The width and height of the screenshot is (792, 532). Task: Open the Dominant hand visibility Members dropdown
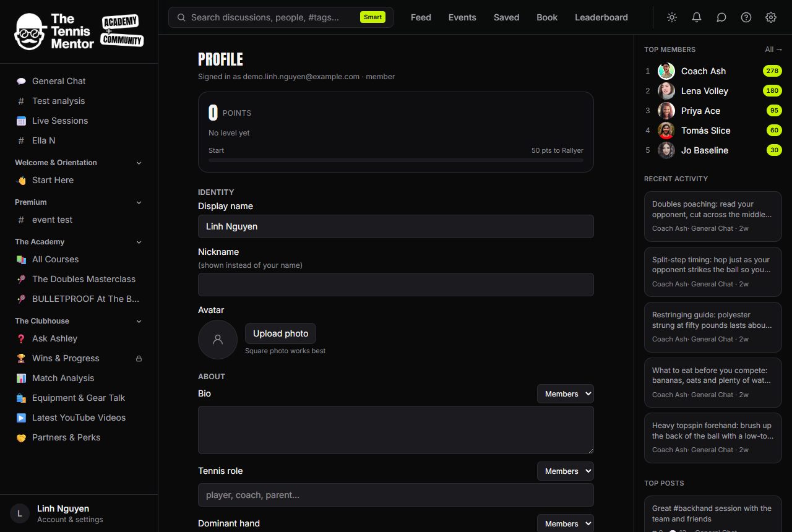[565, 523]
